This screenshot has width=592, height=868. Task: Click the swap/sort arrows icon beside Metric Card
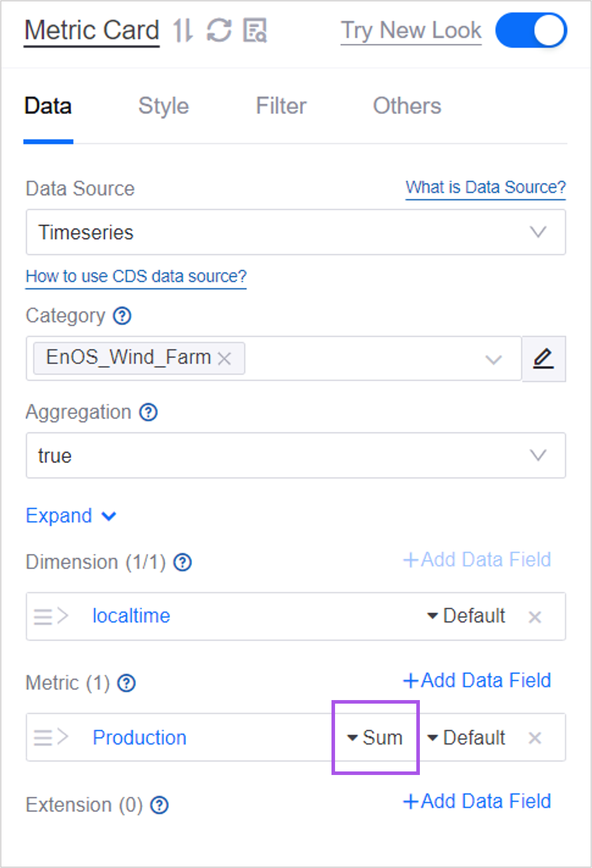(183, 30)
